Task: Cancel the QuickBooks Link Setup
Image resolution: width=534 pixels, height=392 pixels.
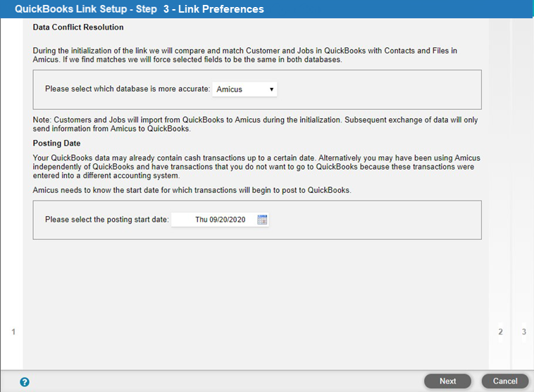Action: (505, 381)
